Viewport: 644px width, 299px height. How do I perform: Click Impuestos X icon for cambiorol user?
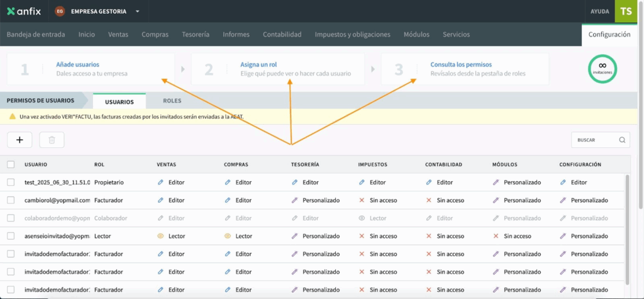tap(362, 200)
